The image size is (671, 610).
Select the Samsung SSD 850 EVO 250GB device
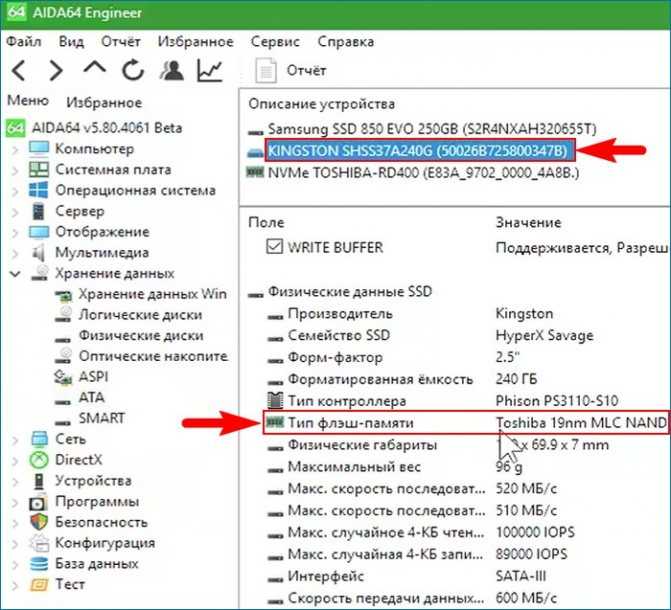[432, 128]
